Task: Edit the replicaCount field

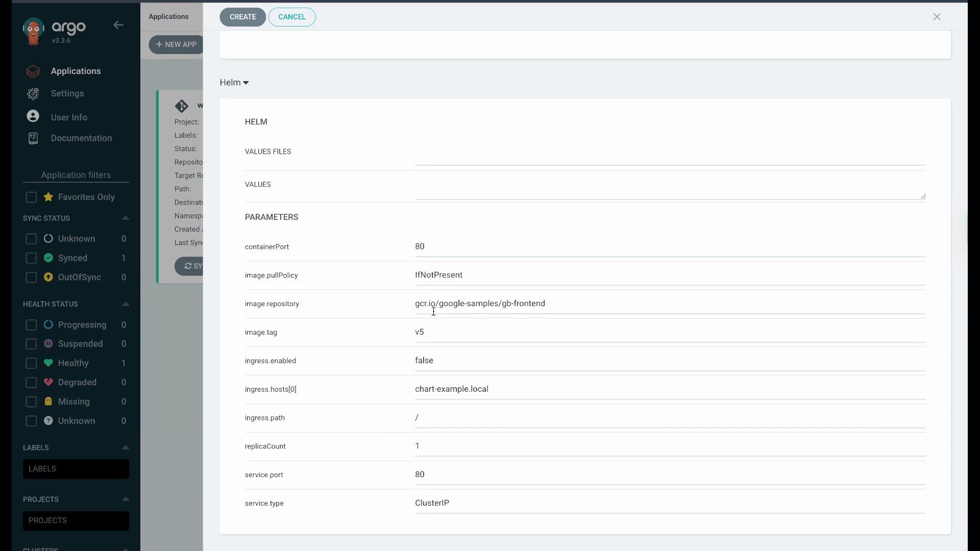Action: tap(670, 447)
